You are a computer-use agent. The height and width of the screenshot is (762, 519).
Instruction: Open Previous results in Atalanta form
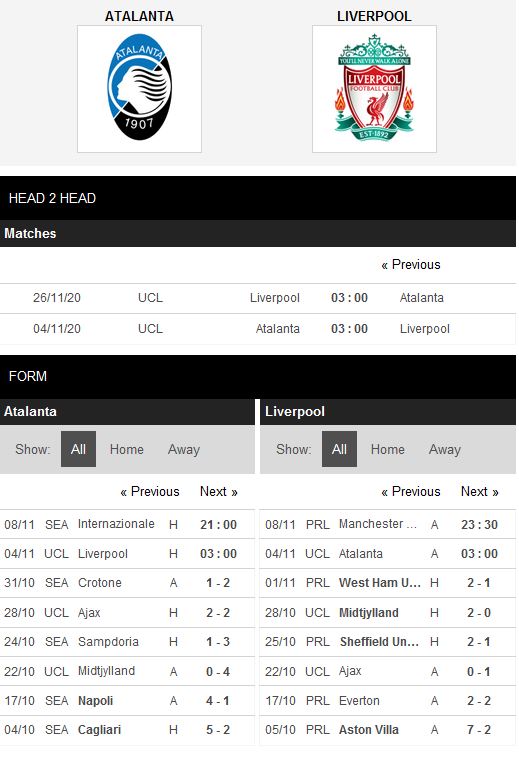(150, 491)
